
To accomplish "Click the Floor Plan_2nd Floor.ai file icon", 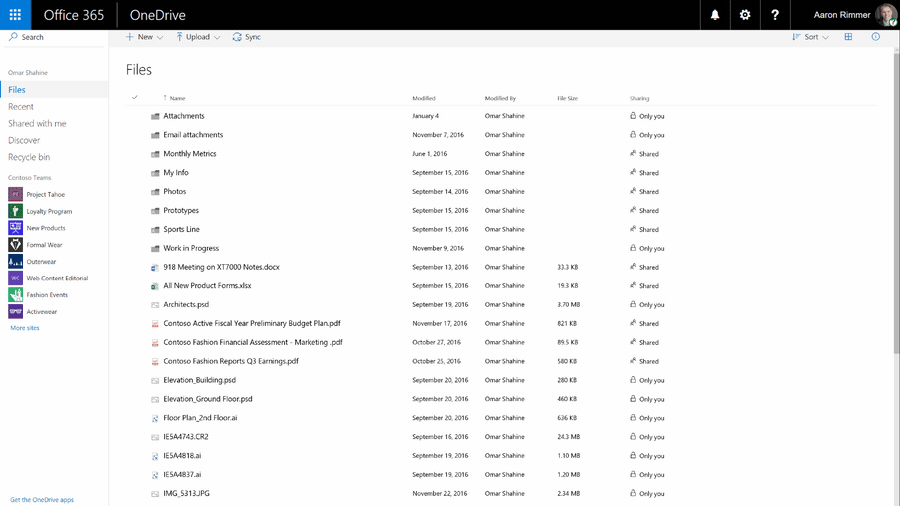I will click(155, 418).
